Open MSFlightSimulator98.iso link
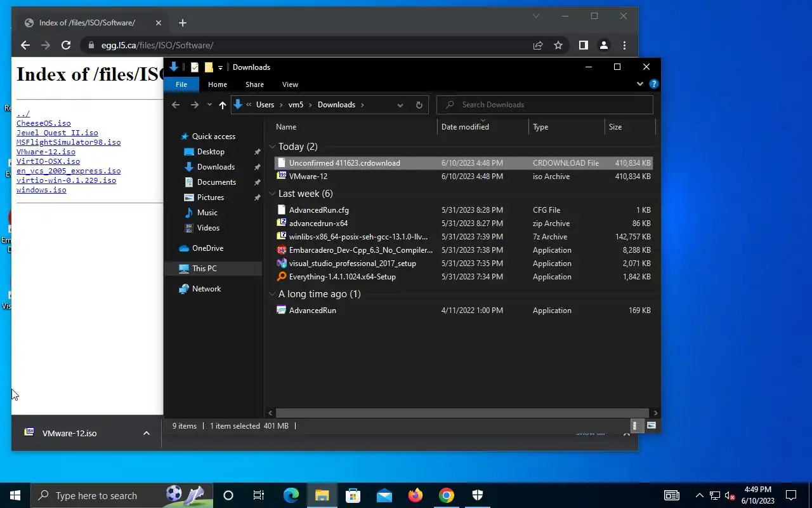812x508 pixels. [69, 142]
